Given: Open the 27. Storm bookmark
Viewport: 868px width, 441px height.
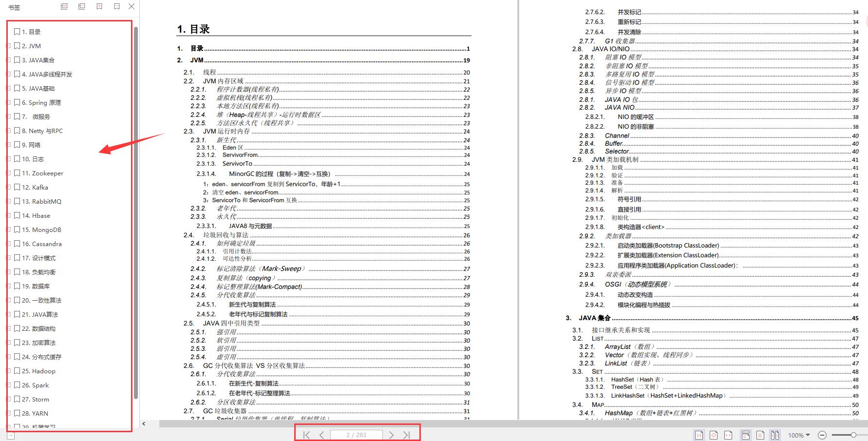Looking at the screenshot, I should pos(32,399).
